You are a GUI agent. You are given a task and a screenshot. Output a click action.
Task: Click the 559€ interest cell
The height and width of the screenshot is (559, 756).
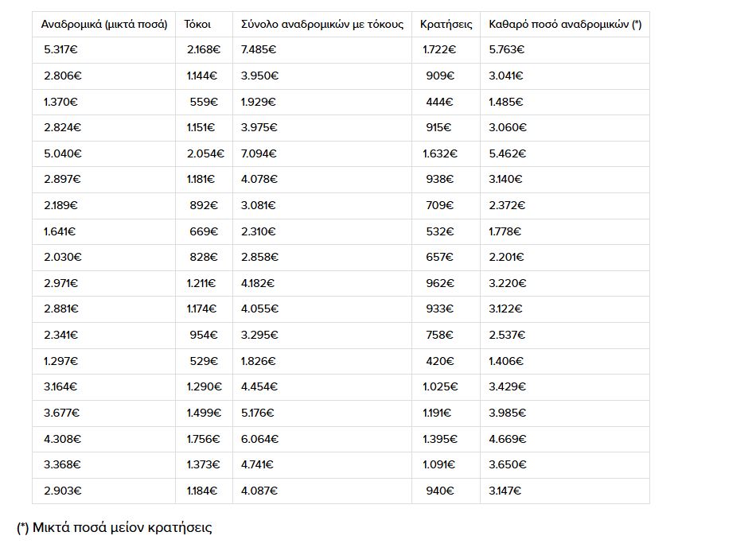pos(204,102)
